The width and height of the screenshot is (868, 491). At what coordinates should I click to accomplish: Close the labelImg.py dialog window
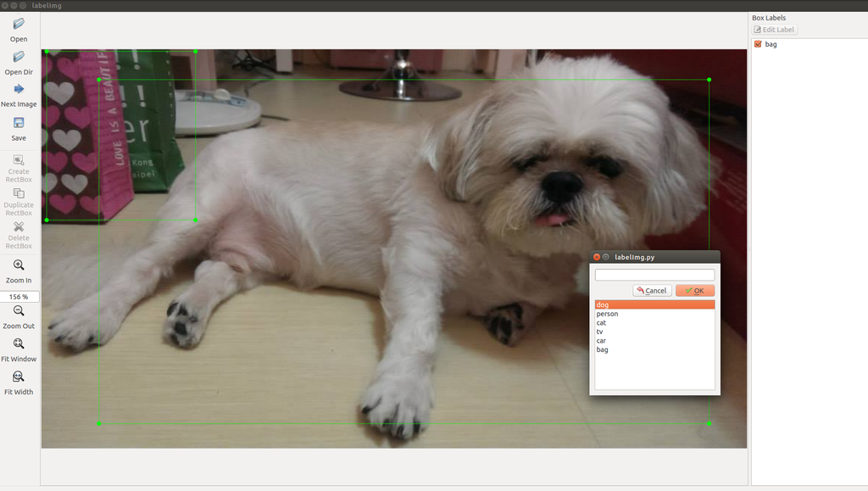click(596, 257)
